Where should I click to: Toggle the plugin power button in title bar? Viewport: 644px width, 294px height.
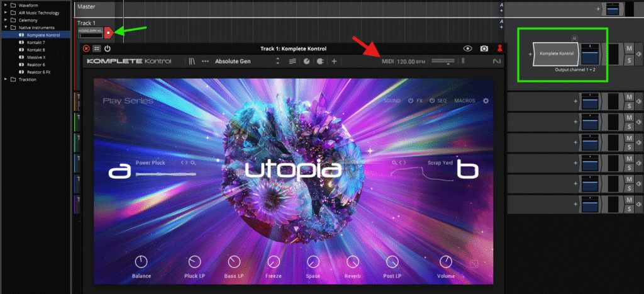(107, 48)
